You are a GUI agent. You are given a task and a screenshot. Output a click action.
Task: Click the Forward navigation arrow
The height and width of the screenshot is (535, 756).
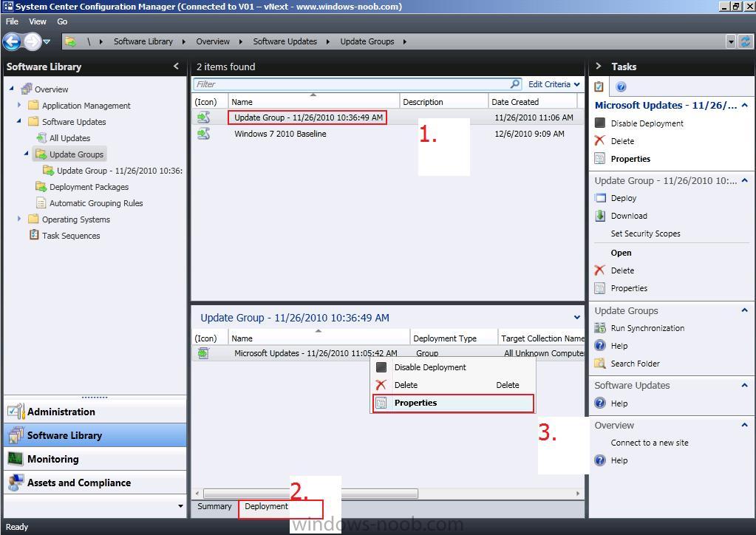(32, 42)
